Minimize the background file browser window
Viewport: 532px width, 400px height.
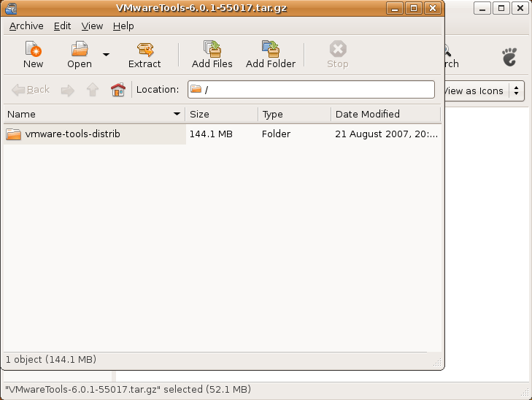[482, 8]
